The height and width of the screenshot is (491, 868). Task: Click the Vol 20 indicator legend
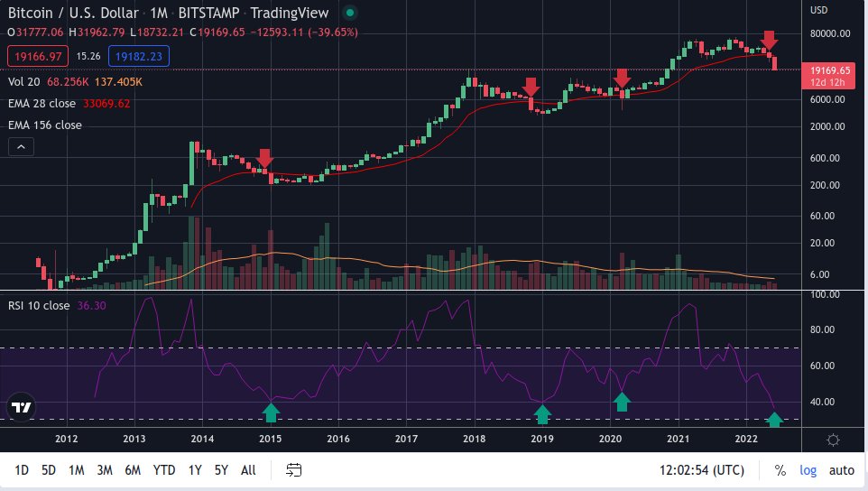click(x=23, y=82)
